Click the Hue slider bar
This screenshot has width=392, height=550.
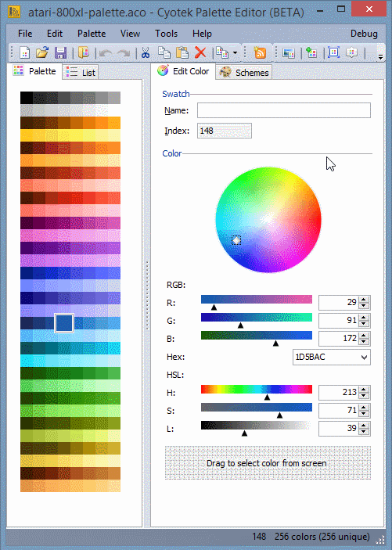click(x=256, y=389)
